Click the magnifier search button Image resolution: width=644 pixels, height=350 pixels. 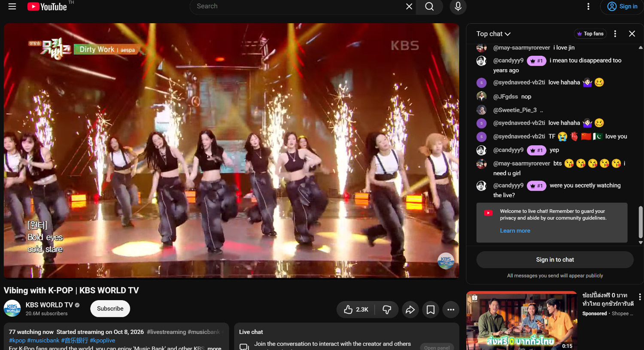[429, 6]
